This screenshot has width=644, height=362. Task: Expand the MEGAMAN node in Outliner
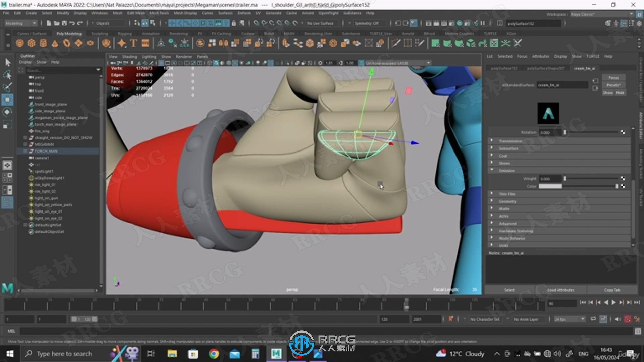pos(25,144)
